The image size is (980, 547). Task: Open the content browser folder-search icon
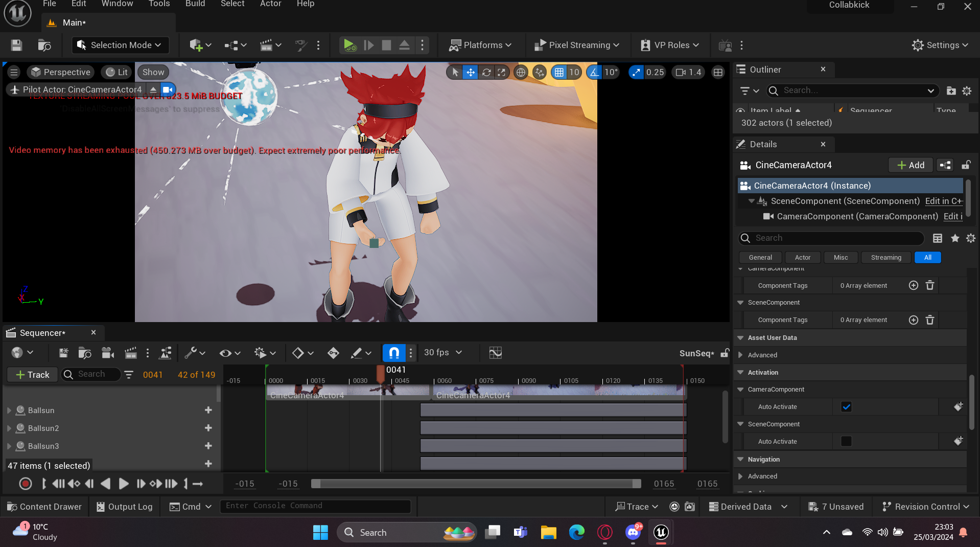click(x=44, y=45)
